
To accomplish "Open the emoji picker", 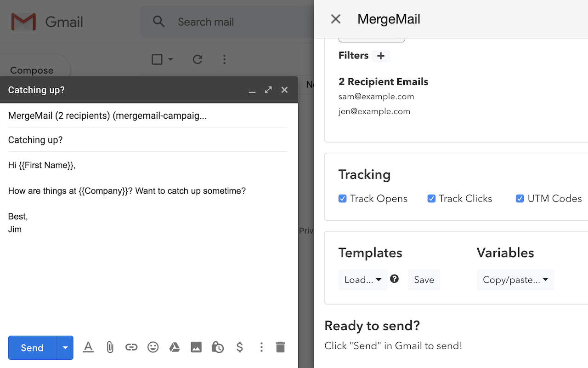I will coord(153,347).
